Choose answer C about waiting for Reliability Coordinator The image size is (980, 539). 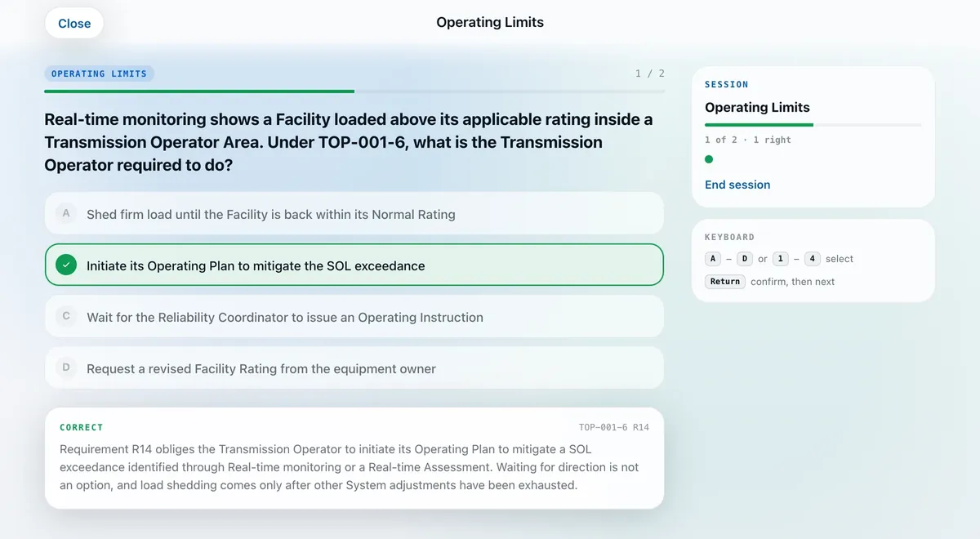354,317
